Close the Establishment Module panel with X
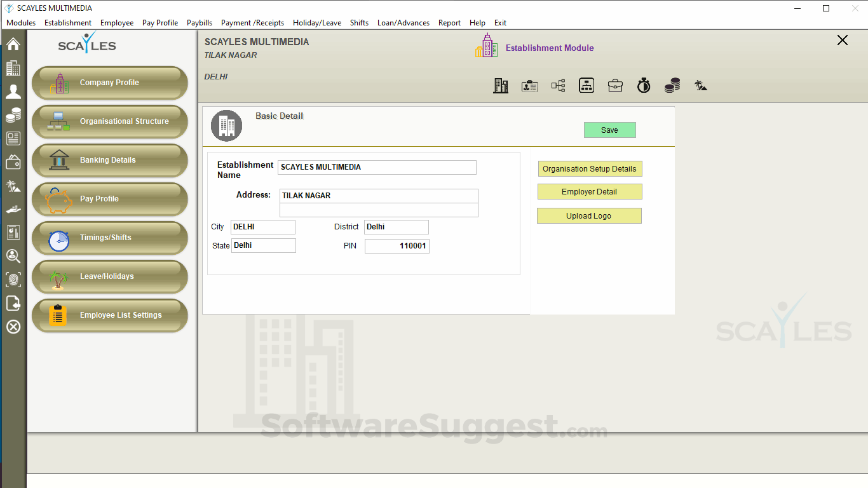 pos(843,41)
